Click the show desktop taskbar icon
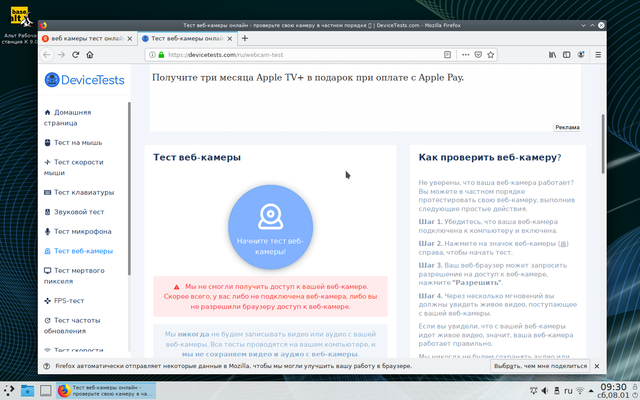The image size is (640, 400). pos(45,391)
